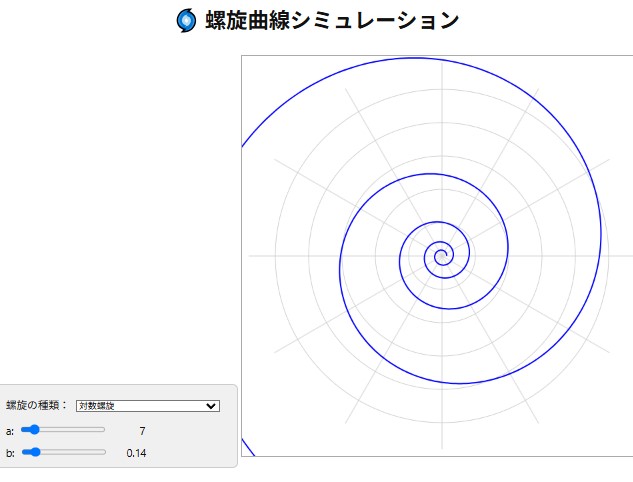Viewport: 633px width, 482px height.
Task: Click the handle of slider b
Action: coord(34,452)
